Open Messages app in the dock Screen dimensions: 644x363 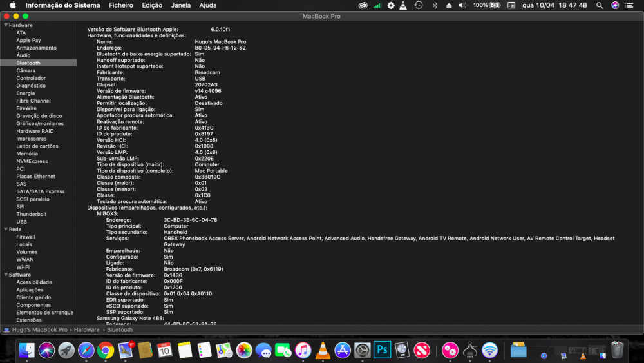click(x=263, y=350)
